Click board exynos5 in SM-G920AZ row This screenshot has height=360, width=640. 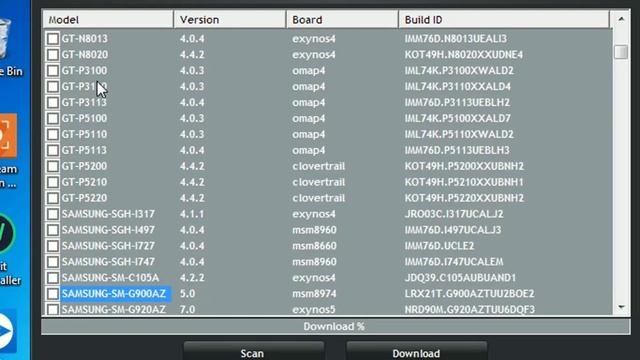tap(313, 309)
